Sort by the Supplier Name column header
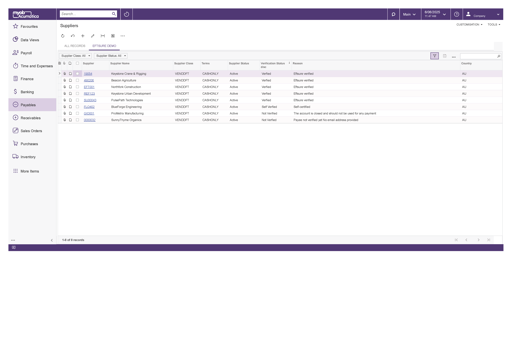Viewport: 512px width, 362px height. coord(120,63)
